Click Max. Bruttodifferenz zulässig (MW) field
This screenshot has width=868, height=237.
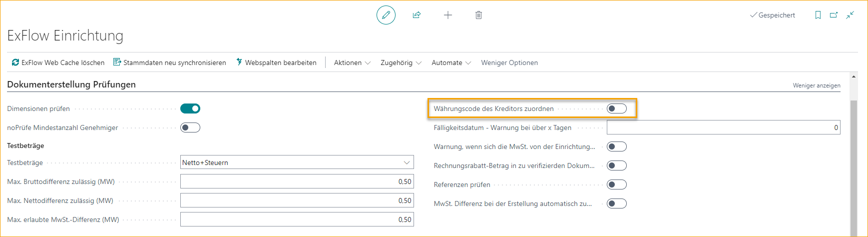point(297,181)
